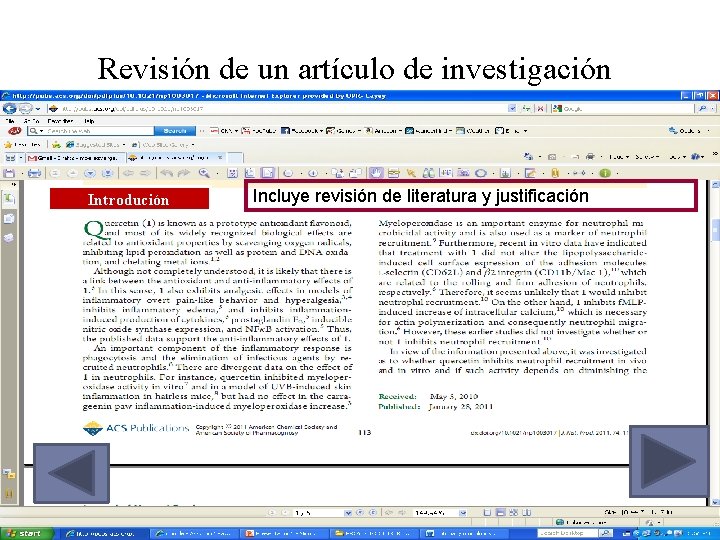Image resolution: width=720 pixels, height=540 pixels.
Task: Click the oval shape tool icon
Action: point(481,173)
